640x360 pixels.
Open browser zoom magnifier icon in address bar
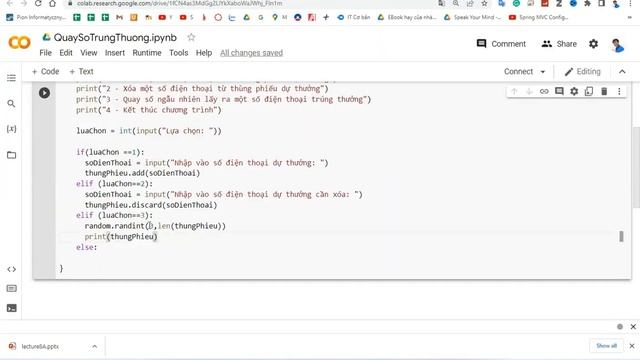pyautogui.click(x=456, y=3)
